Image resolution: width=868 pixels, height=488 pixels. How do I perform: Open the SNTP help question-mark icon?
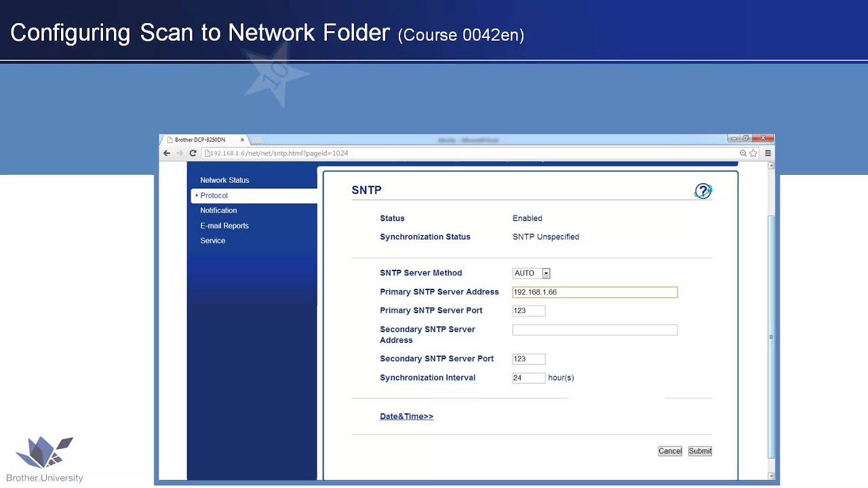click(703, 191)
